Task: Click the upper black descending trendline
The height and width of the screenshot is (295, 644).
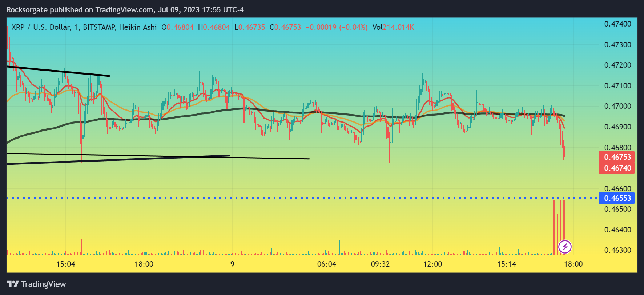Action: click(58, 71)
